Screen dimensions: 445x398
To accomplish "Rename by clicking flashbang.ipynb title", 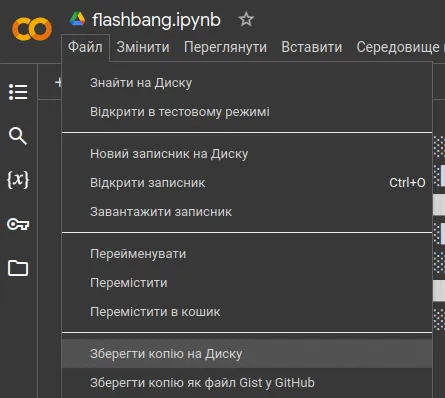I will click(x=156, y=20).
